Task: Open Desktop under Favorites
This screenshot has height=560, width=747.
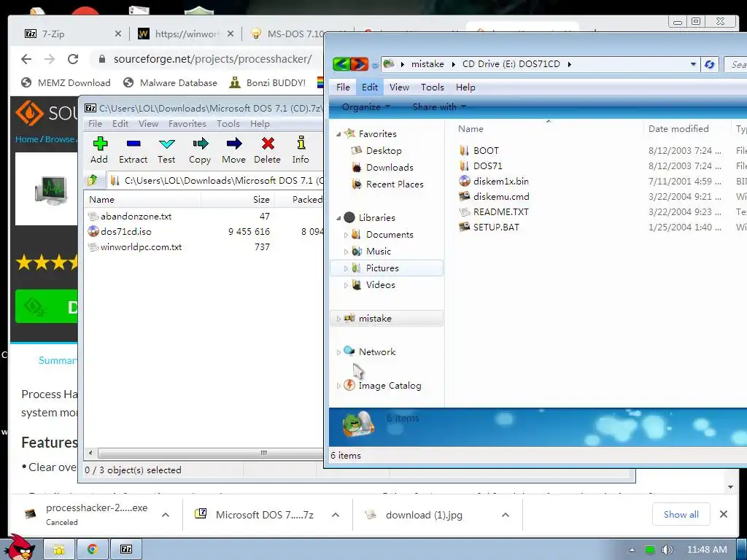Action: pyautogui.click(x=384, y=150)
